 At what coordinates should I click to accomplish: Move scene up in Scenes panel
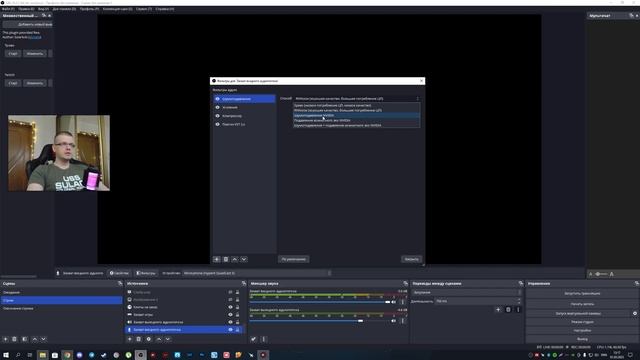pos(35,339)
